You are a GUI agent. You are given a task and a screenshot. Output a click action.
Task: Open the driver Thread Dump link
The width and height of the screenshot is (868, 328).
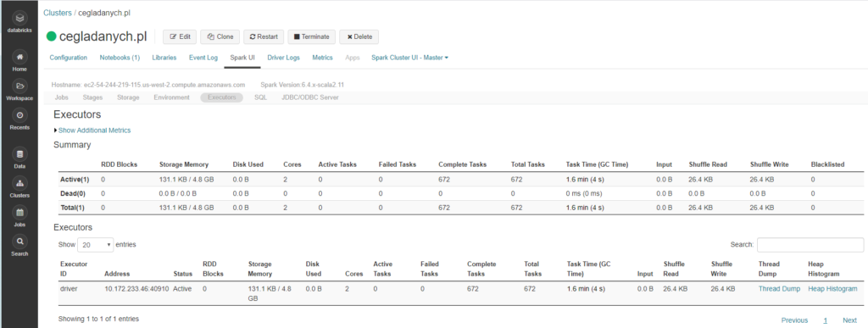click(x=779, y=289)
